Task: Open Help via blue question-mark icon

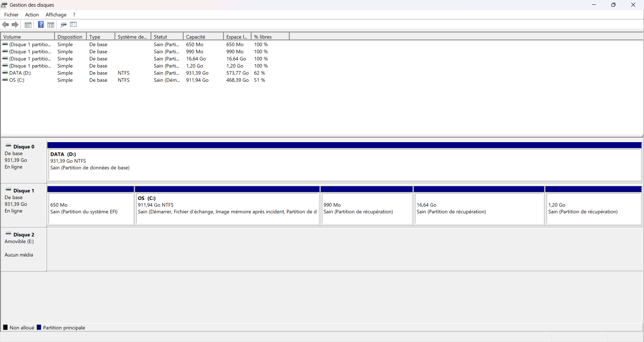Action: point(41,24)
